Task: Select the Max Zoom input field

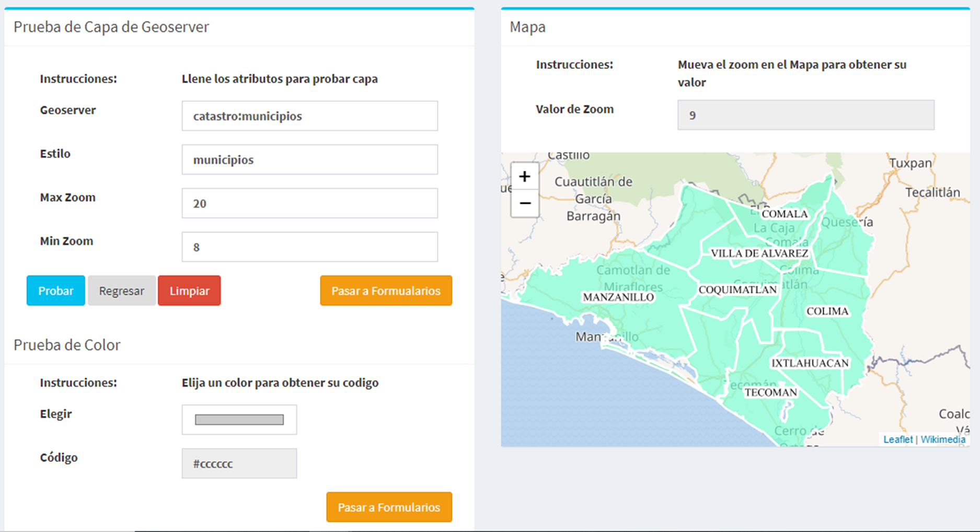Action: tap(309, 203)
